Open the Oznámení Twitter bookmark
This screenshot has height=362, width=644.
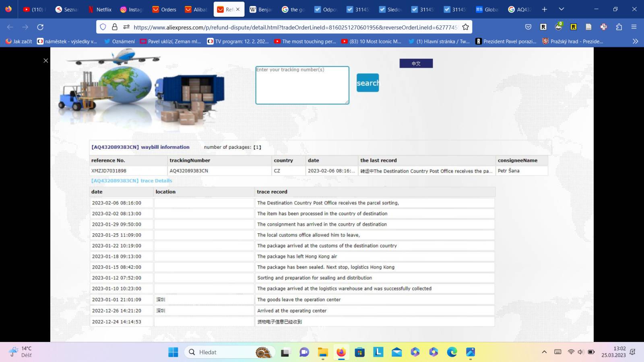[x=120, y=41]
